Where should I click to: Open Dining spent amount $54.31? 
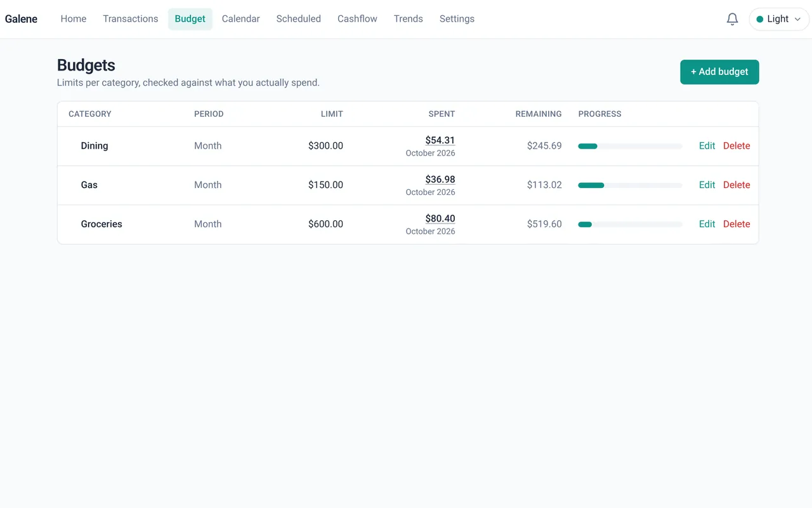point(440,140)
